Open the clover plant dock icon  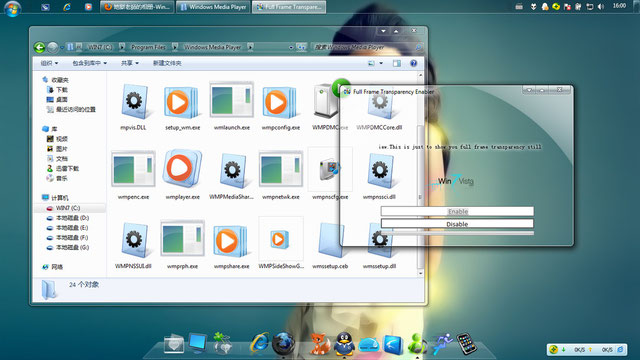(x=223, y=344)
